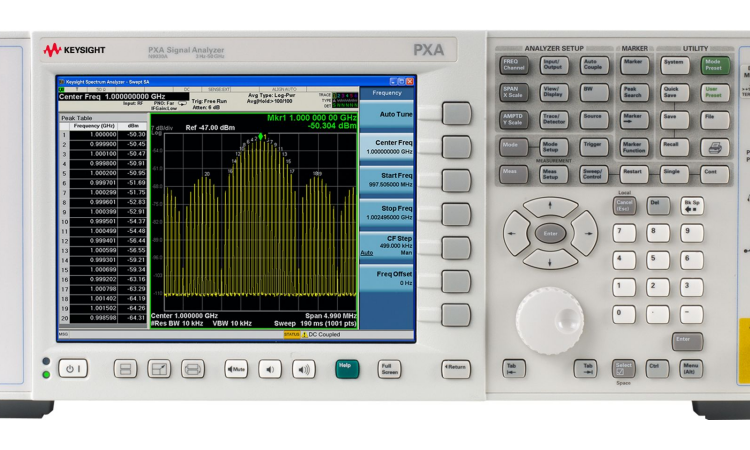Click the Tab backward key
750x450 pixels.
(x=514, y=368)
